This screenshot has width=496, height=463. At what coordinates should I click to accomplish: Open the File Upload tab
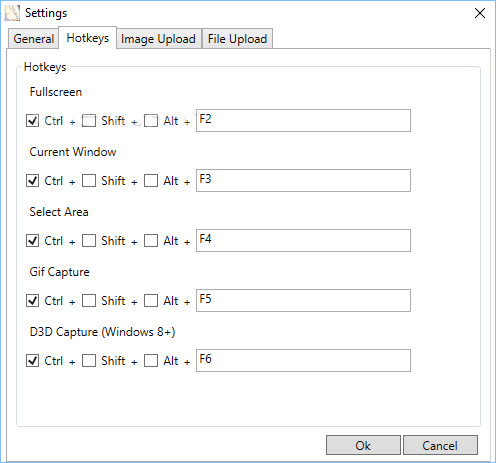click(237, 39)
